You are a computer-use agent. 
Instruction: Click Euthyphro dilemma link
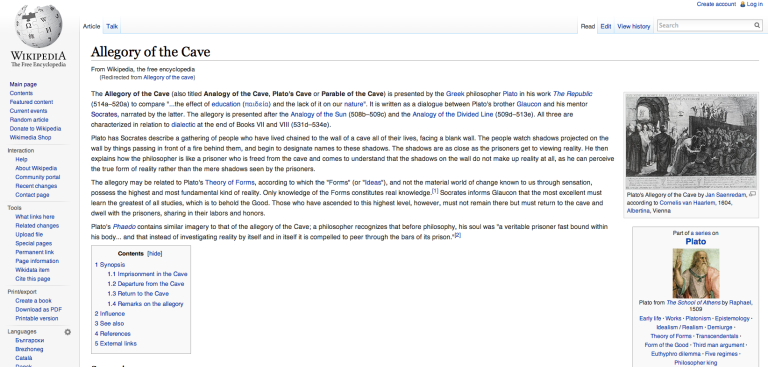coord(675,354)
